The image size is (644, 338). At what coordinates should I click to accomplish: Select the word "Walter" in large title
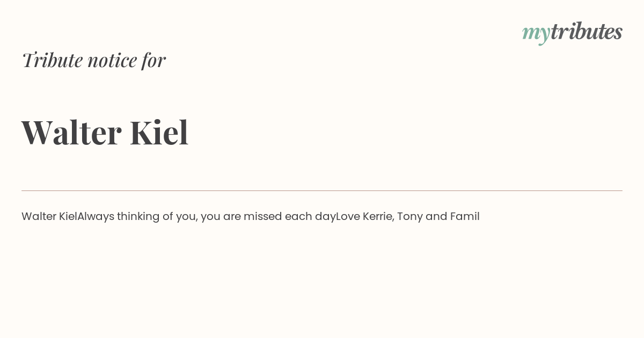[x=71, y=133]
